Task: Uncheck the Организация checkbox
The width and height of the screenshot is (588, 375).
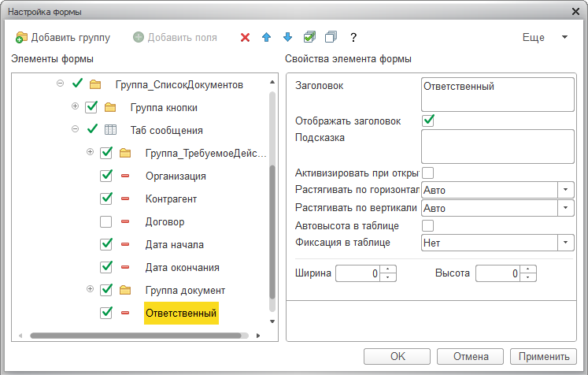Action: click(x=106, y=176)
